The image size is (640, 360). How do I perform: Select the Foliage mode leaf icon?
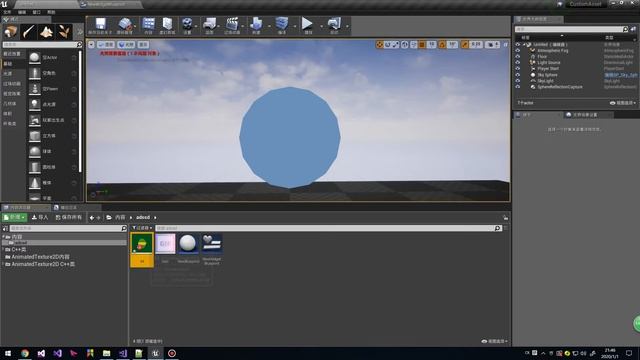click(64, 32)
